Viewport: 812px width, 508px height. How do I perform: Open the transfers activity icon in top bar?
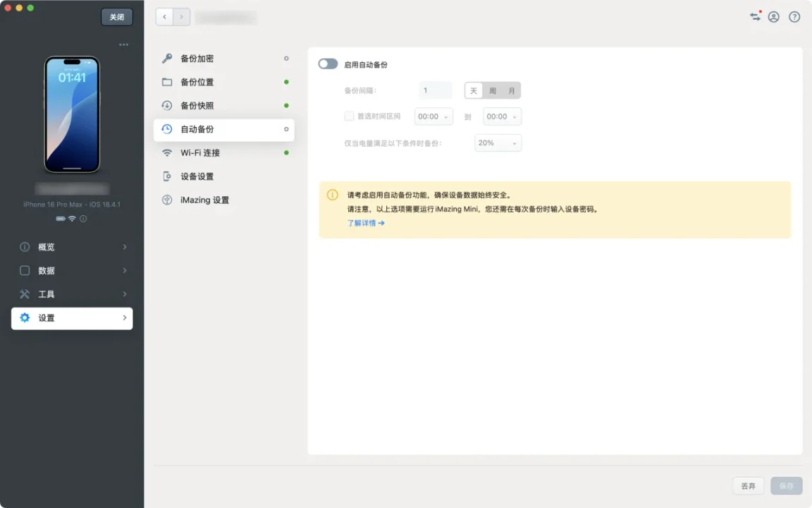[x=755, y=17]
